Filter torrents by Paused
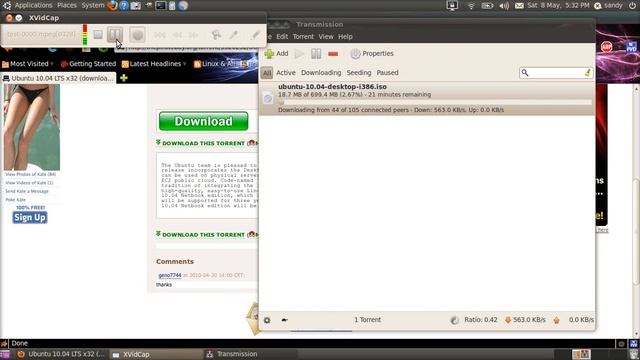 pos(387,73)
